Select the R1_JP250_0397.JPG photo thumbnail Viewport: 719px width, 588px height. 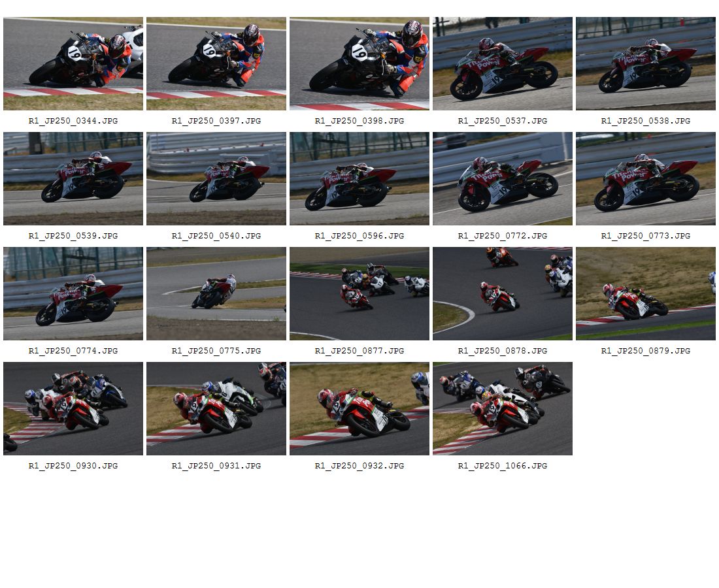(x=216, y=64)
